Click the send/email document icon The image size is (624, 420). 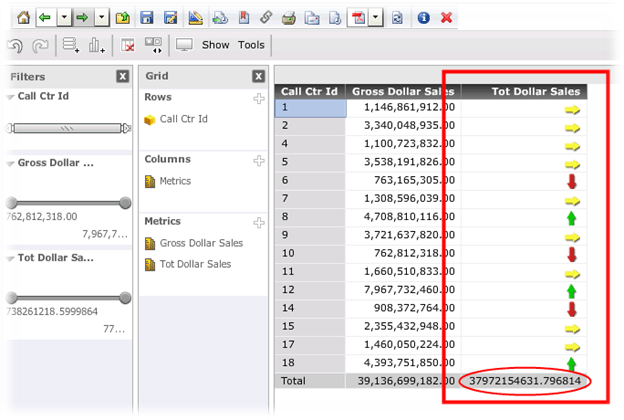click(x=312, y=18)
